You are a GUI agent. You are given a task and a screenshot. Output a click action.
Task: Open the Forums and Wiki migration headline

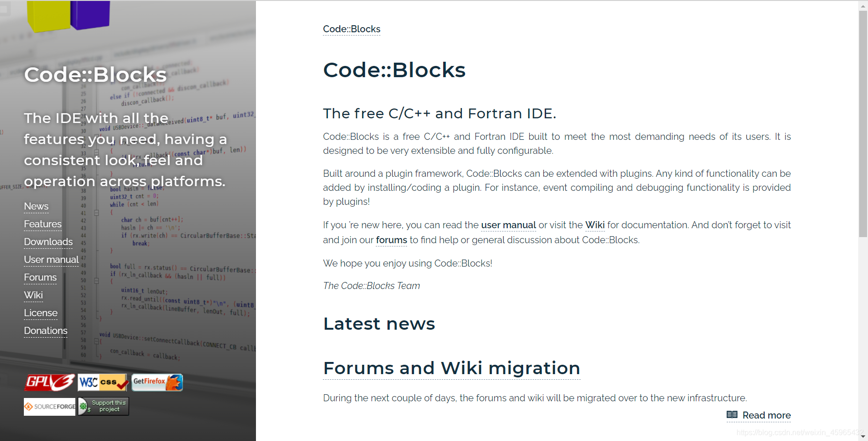(452, 368)
